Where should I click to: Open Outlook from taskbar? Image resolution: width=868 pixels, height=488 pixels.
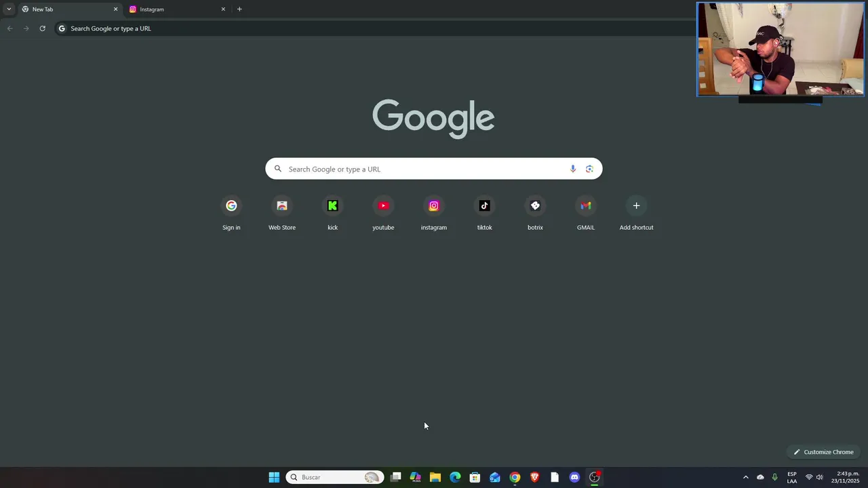pos(495,477)
